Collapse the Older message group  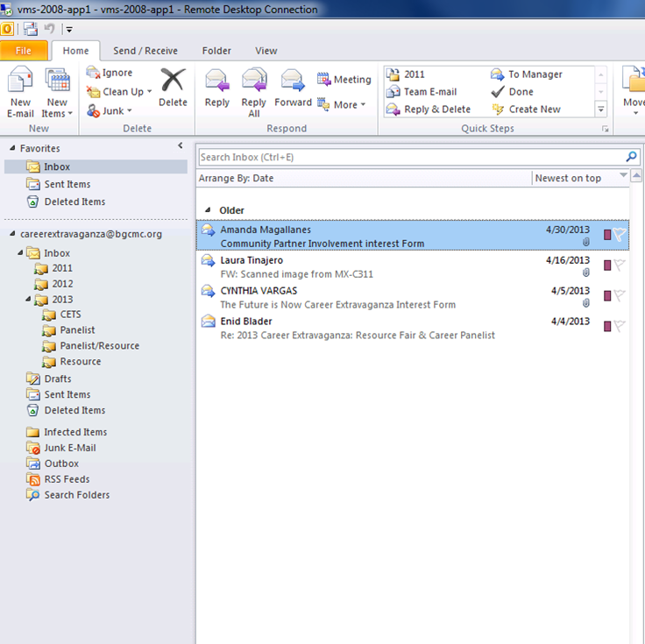click(x=209, y=209)
